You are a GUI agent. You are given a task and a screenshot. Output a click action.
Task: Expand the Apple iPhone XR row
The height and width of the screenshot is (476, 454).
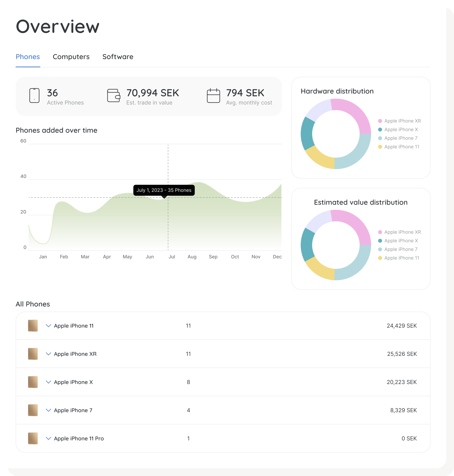point(48,354)
